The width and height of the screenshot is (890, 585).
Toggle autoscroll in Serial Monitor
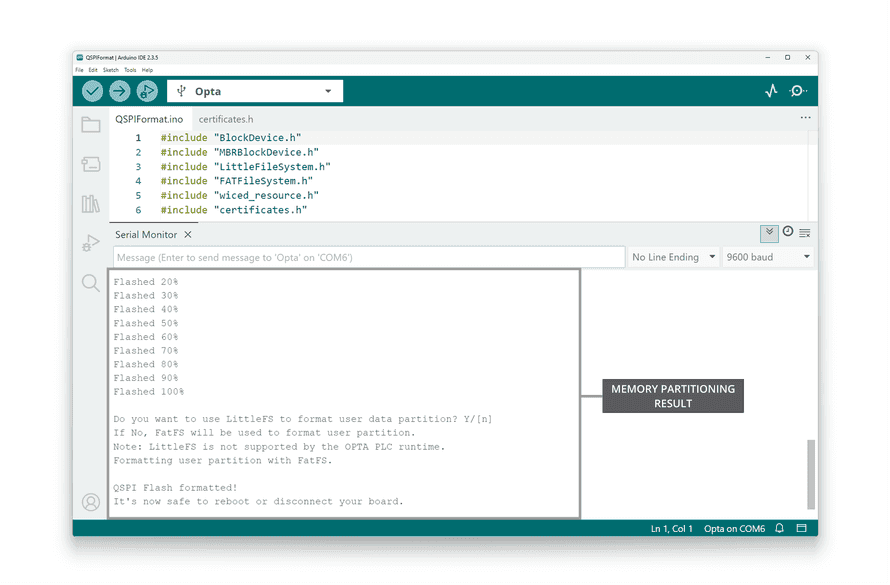point(768,231)
